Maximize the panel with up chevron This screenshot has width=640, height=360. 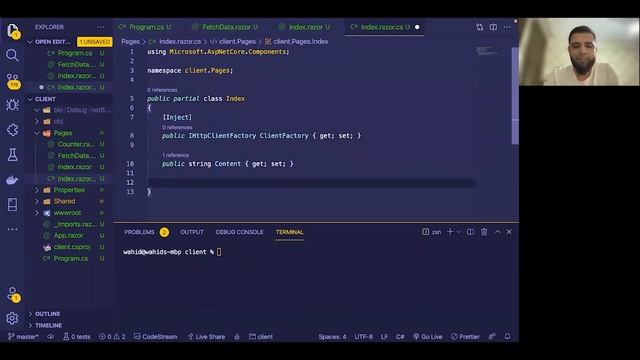[498, 232]
